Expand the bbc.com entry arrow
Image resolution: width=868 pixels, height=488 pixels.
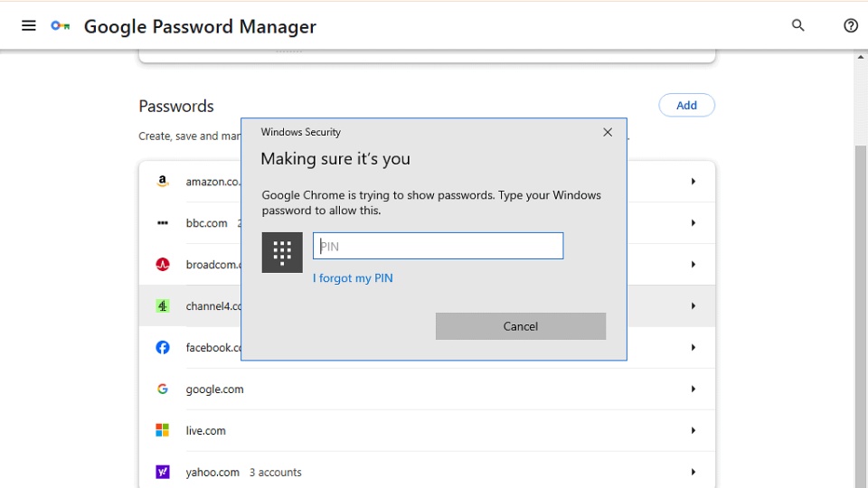[x=693, y=223]
